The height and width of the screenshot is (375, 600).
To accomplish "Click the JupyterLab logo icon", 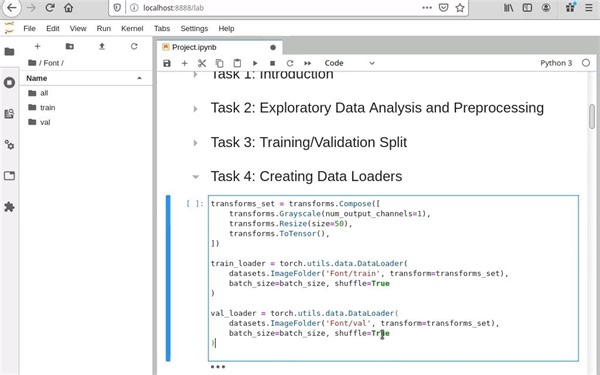I will pyautogui.click(x=9, y=28).
